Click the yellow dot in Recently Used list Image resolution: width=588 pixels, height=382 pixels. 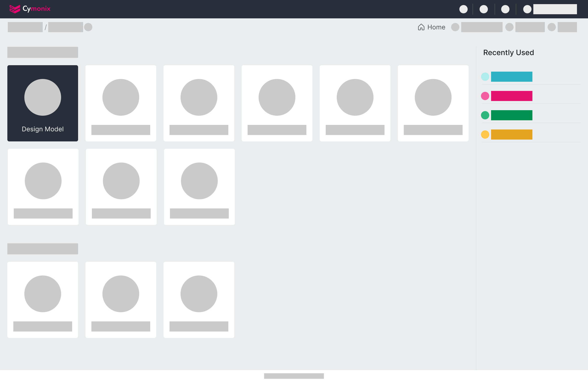click(485, 134)
